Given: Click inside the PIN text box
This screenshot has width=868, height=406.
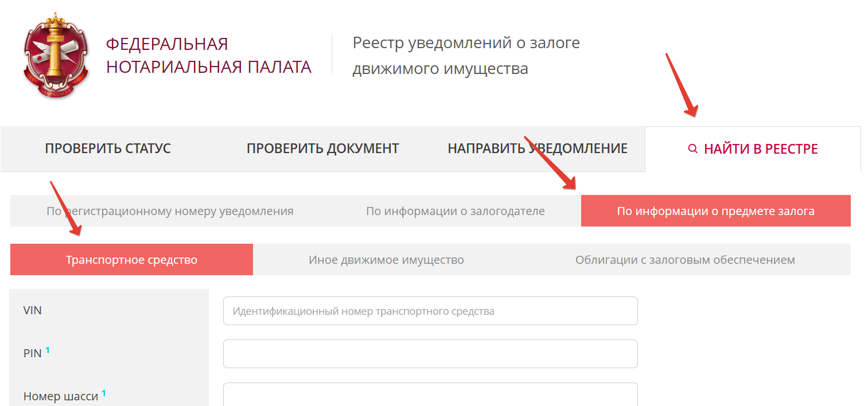Looking at the screenshot, I should pos(429,354).
